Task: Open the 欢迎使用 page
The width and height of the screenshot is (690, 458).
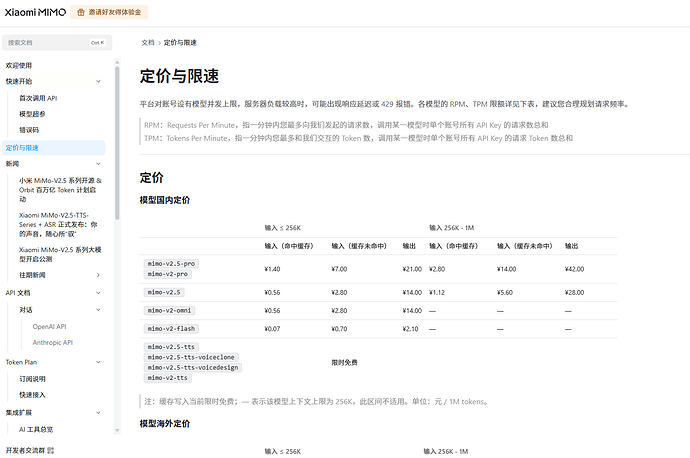Action: (x=18, y=66)
